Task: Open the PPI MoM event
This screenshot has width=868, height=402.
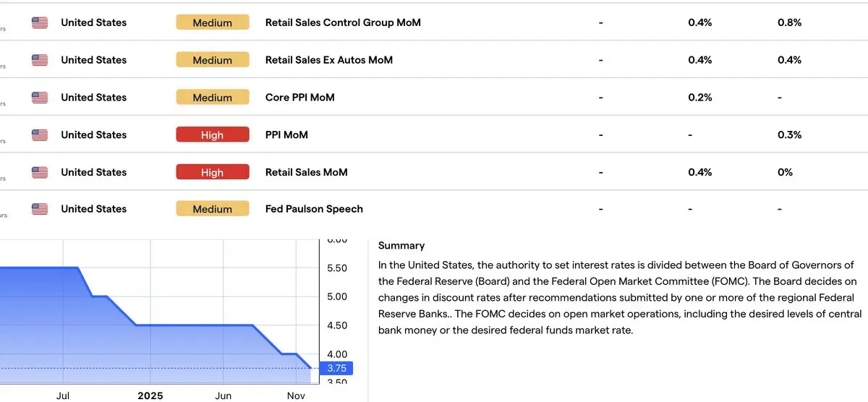Action: (x=288, y=135)
